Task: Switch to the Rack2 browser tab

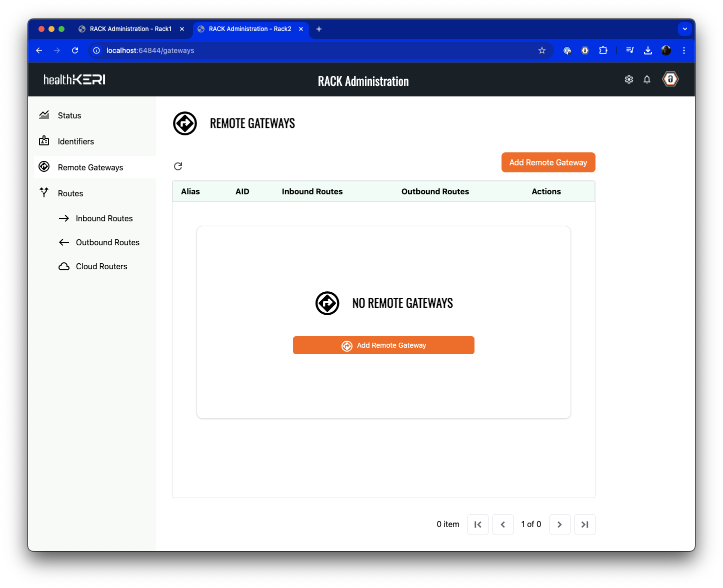Action: pyautogui.click(x=249, y=29)
